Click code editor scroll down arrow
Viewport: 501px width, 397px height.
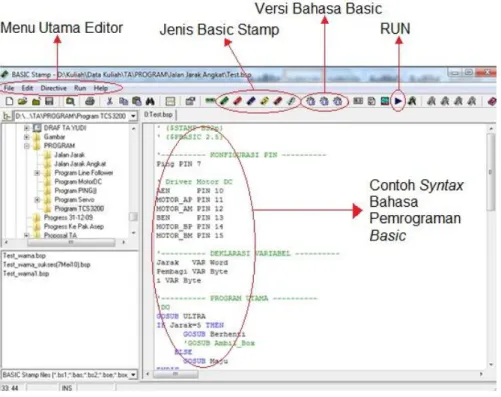pyautogui.click(x=491, y=365)
